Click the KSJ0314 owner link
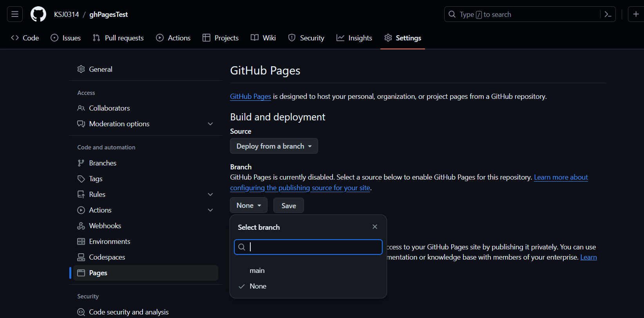Screen dimensions: 644x318 tap(67, 15)
